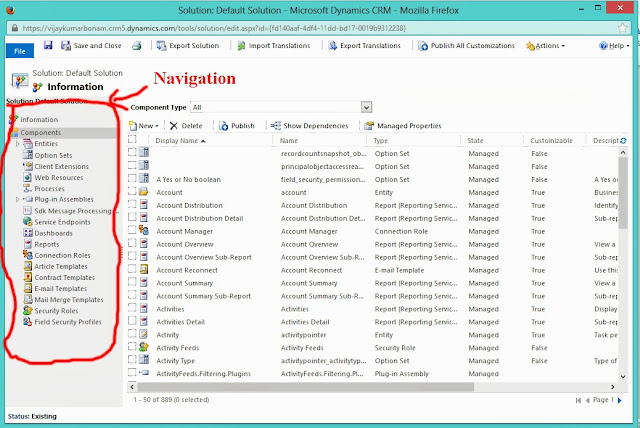This screenshot has height=428, width=640.
Task: Open Sdk Message Processing node
Action: coord(73,211)
